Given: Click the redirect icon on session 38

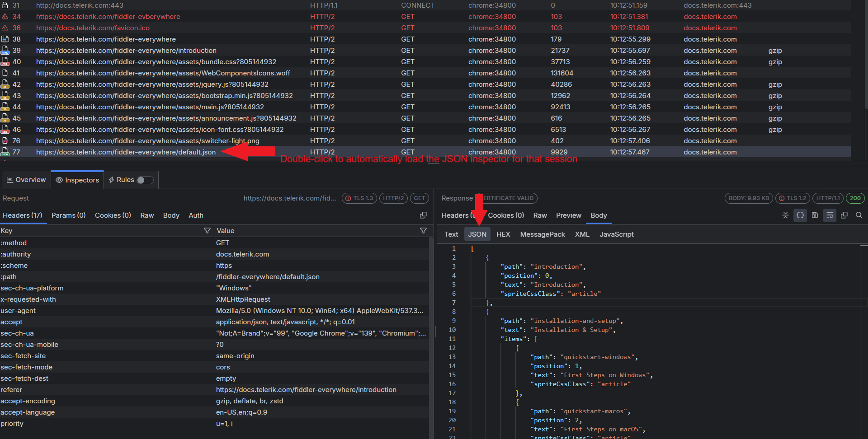Looking at the screenshot, I should click(5, 39).
